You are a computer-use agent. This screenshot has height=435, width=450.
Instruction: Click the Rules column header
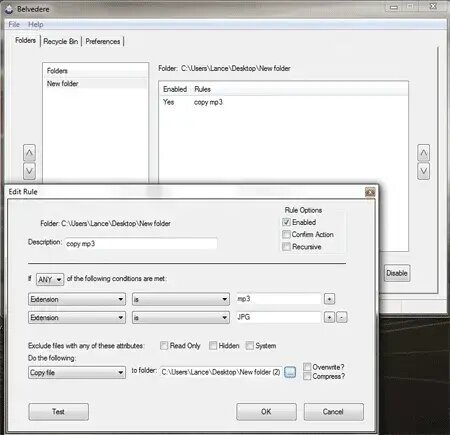(203, 89)
